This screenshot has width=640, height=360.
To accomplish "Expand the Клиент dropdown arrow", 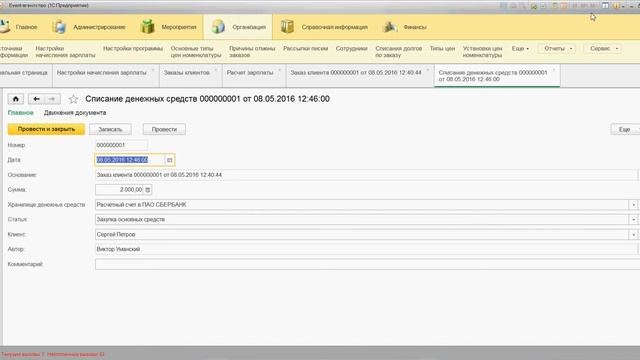I will pyautogui.click(x=633, y=235).
